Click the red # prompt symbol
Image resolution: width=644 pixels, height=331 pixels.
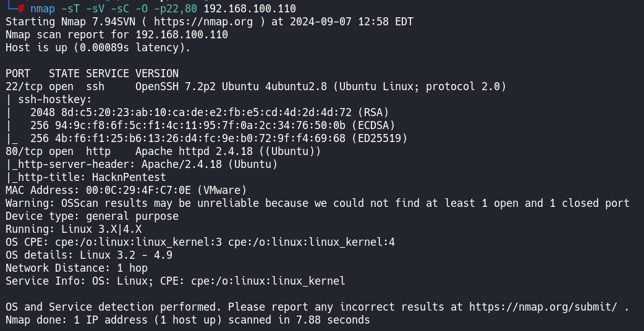21,9
